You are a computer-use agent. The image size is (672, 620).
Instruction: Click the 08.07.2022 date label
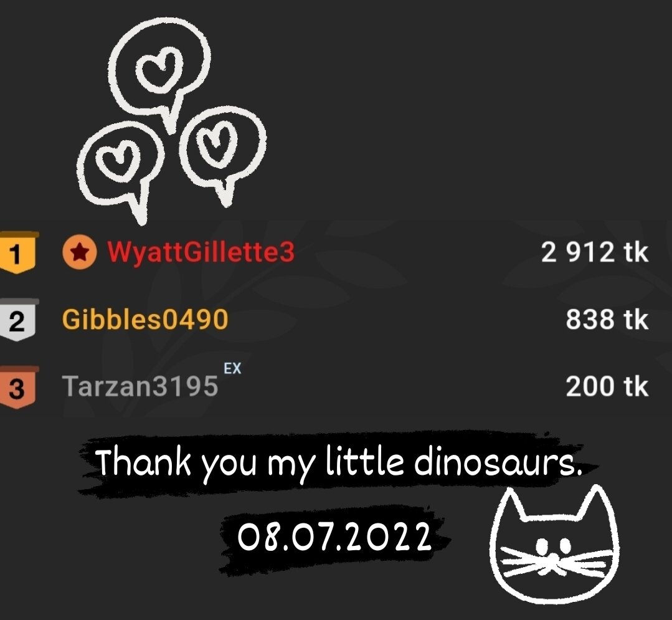point(334,537)
